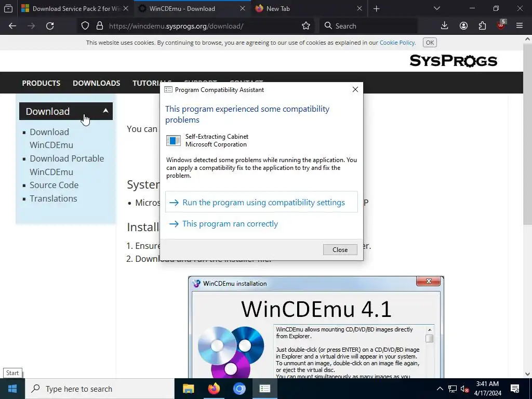Image resolution: width=532 pixels, height=399 pixels.
Task: Open Windows Start button
Action: pyautogui.click(x=12, y=389)
